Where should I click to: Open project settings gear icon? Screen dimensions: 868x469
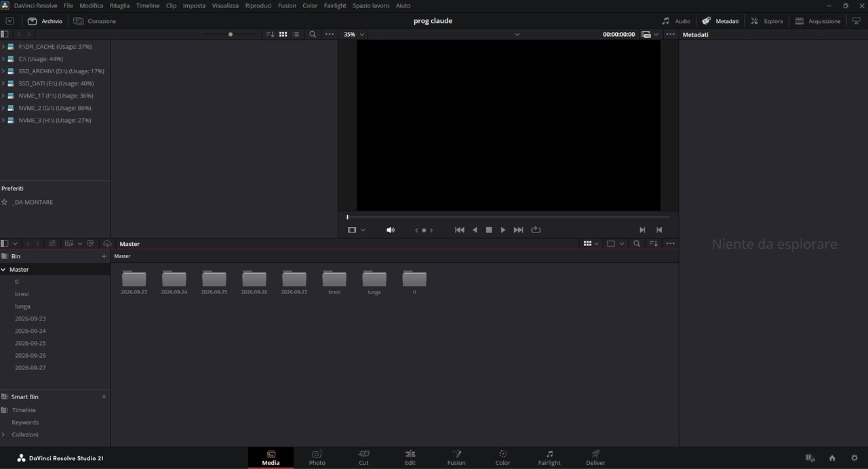854,458
